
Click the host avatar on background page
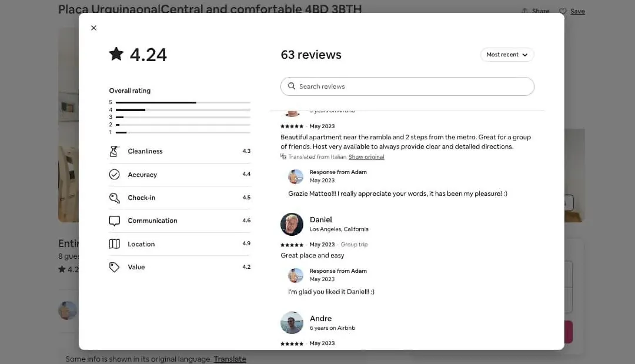pyautogui.click(x=68, y=310)
